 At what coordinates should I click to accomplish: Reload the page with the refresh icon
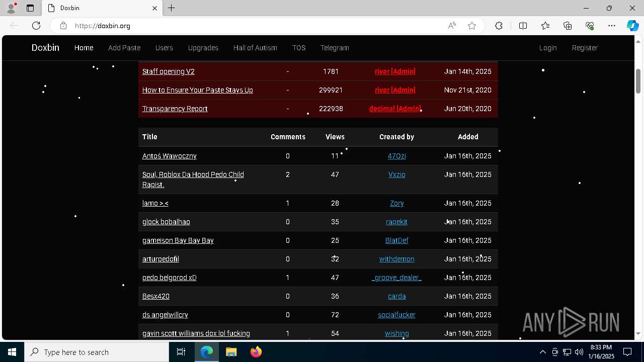pos(36,26)
